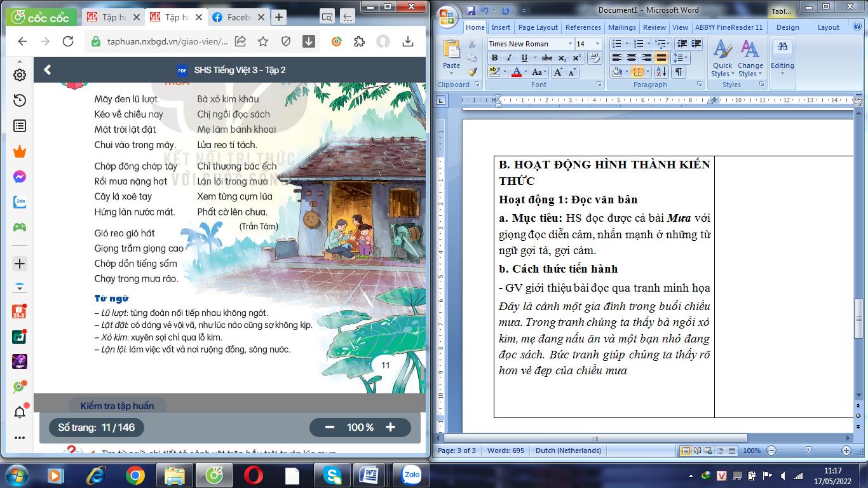Open a new browser tab with plus button
Screen dimensions: 868x488
(279, 17)
